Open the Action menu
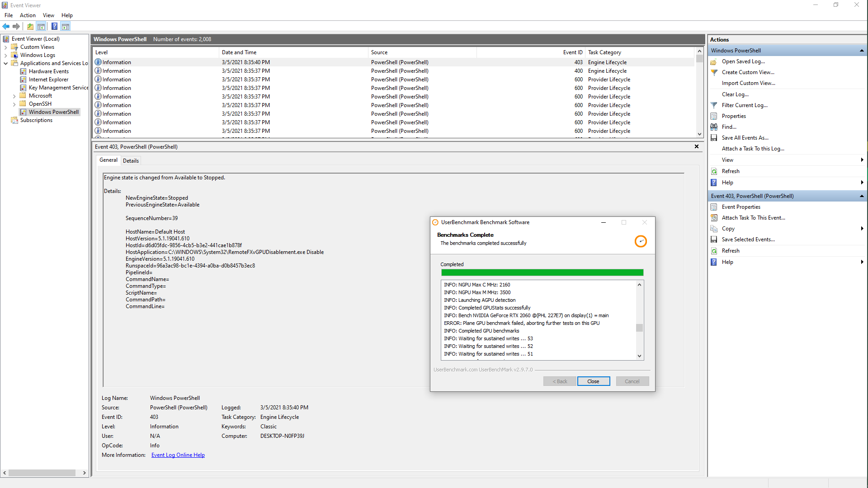This screenshot has width=868, height=488. click(28, 15)
